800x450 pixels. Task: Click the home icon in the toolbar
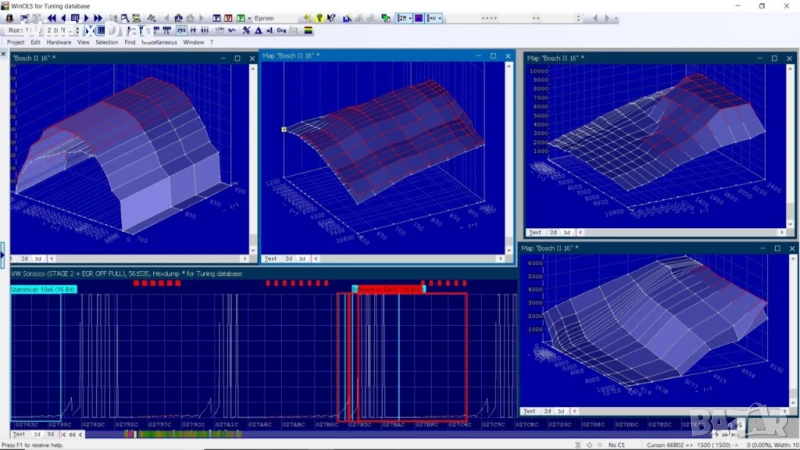point(177,18)
